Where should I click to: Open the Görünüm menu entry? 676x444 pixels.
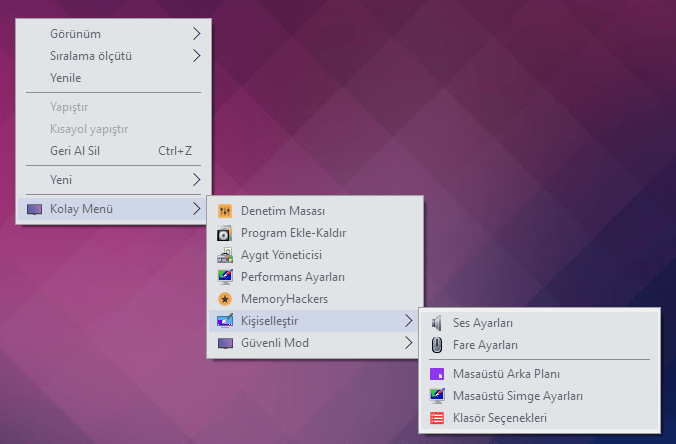(113, 34)
